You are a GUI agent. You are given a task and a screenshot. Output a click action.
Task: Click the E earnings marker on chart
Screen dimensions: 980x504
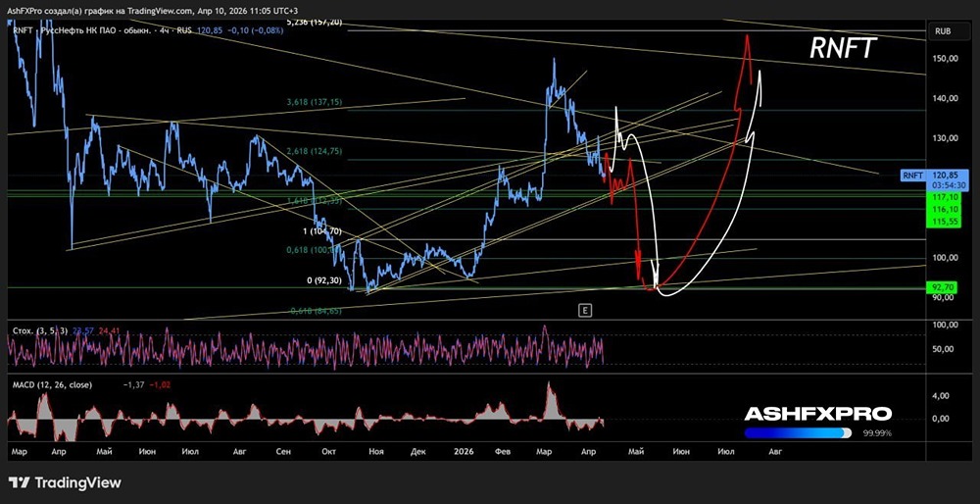click(x=584, y=310)
